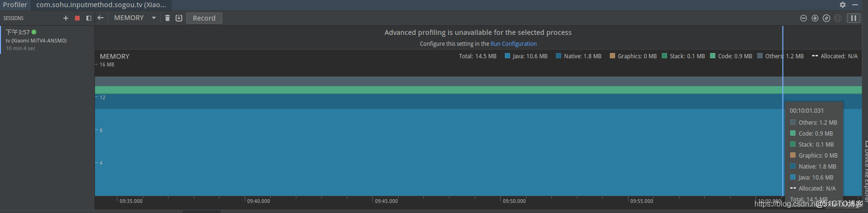Click the 09:50.000 timeline tick

[514, 201]
